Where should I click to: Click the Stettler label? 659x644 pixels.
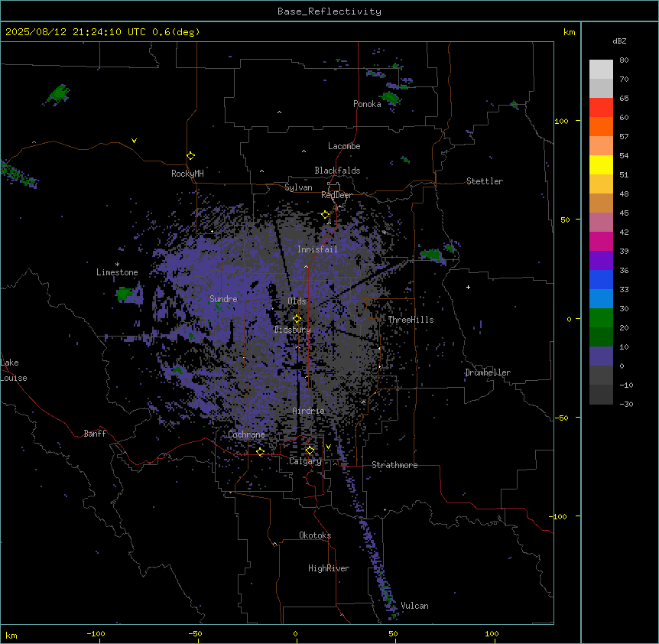[x=485, y=181]
